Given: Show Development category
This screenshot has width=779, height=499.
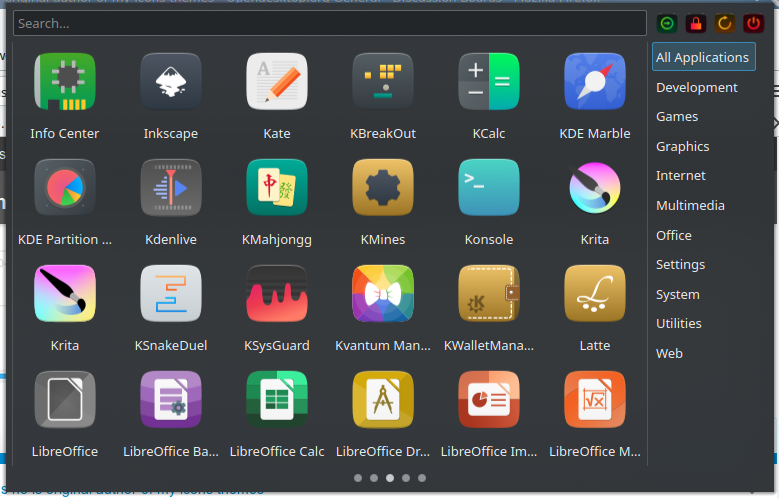Looking at the screenshot, I should [697, 87].
